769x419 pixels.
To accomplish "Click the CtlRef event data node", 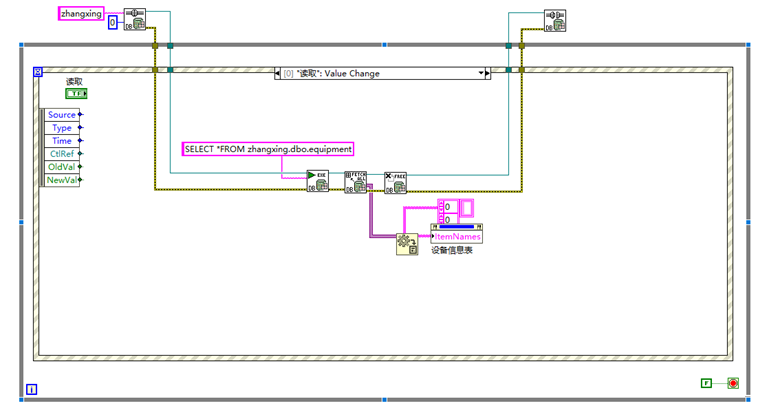I will tap(62, 154).
